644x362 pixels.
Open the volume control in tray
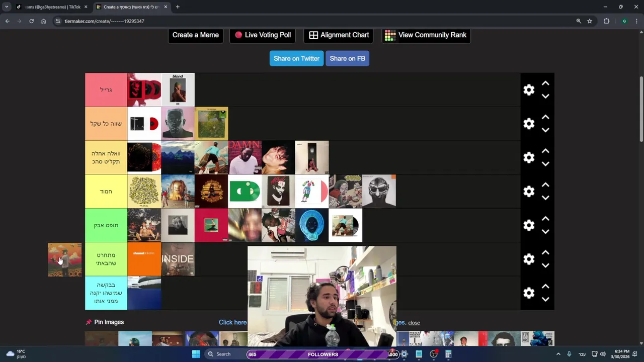point(603,354)
